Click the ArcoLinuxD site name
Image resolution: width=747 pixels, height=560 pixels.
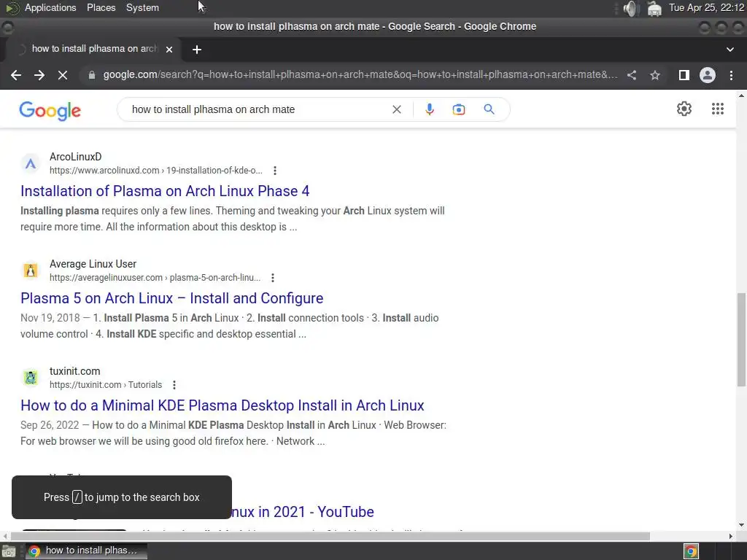pyautogui.click(x=76, y=157)
